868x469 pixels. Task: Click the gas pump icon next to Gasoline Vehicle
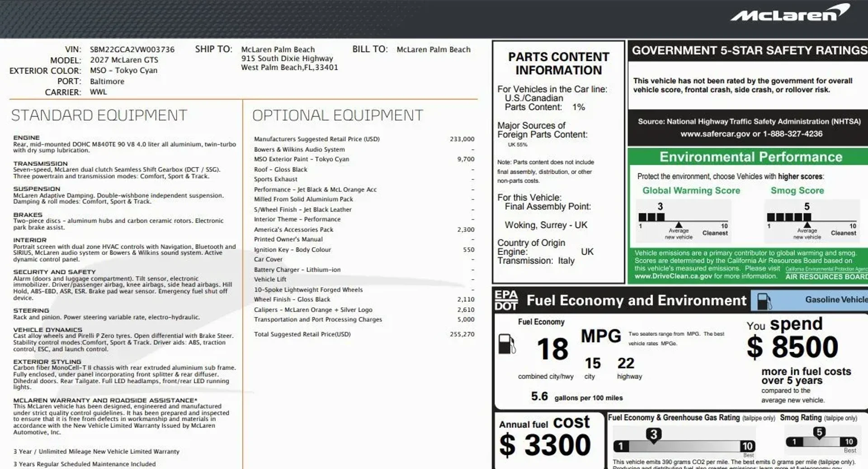(x=764, y=302)
